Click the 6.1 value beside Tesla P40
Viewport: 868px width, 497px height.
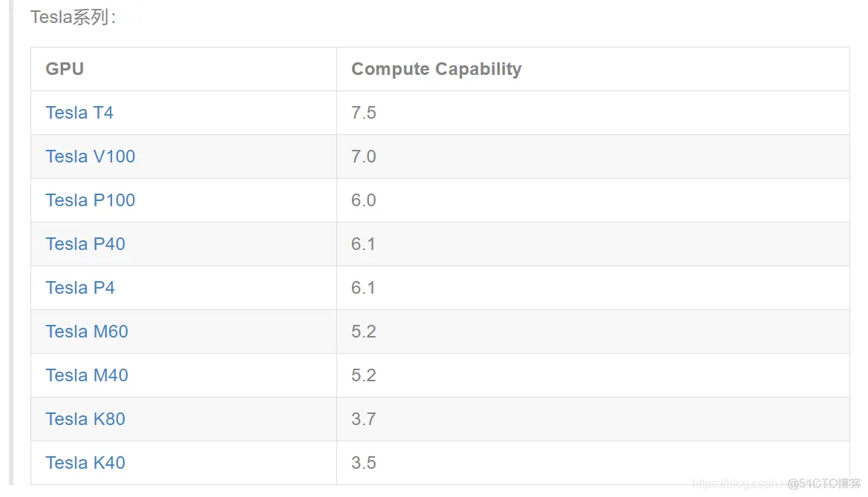363,244
